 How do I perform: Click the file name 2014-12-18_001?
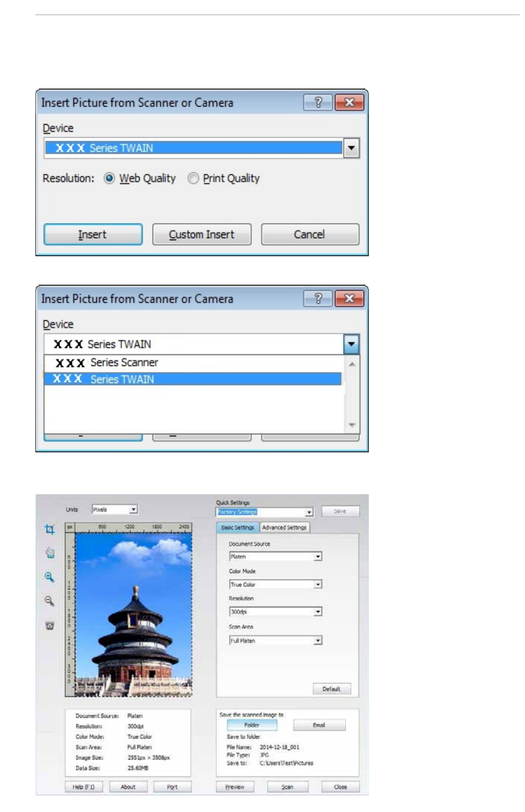[279, 747]
